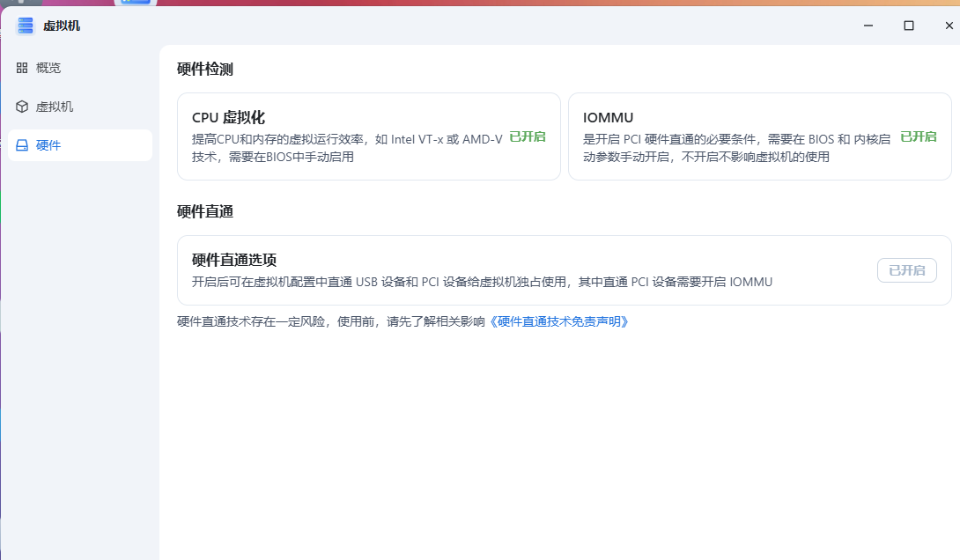Click the IOMMU card title
Screen dimensions: 960x560
608,117
